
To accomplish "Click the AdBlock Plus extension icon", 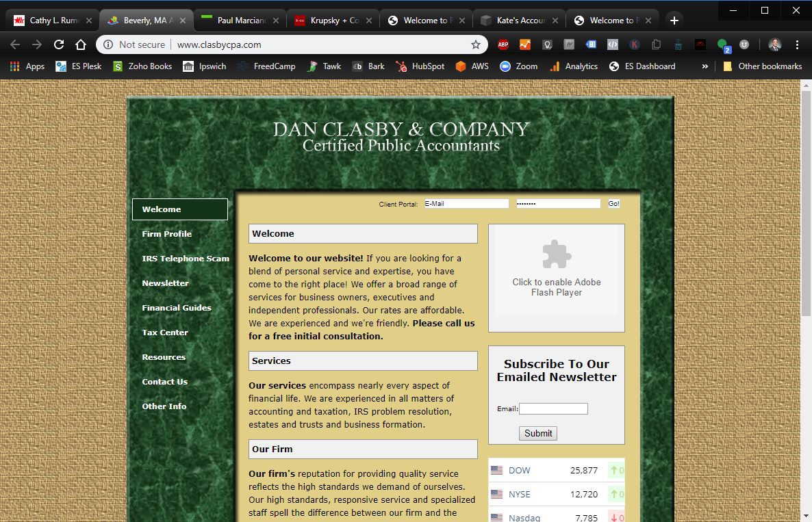I will 503,44.
